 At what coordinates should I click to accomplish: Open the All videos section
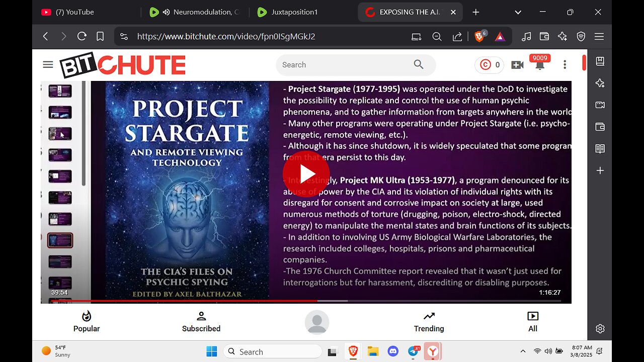pos(533,322)
